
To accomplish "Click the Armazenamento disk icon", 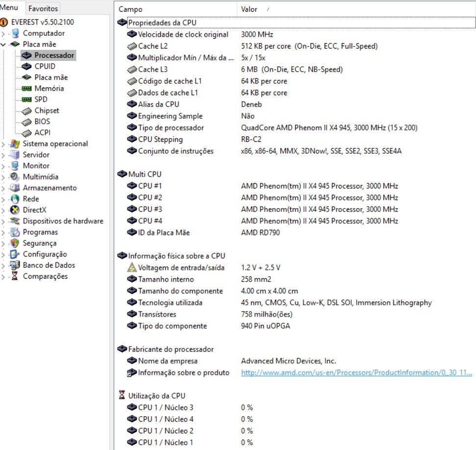I will point(15,188).
